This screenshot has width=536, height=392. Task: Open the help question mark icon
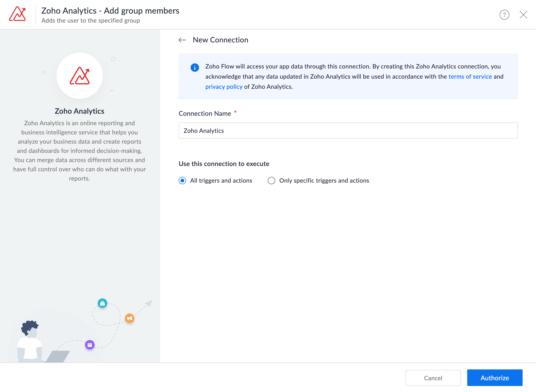pos(504,15)
